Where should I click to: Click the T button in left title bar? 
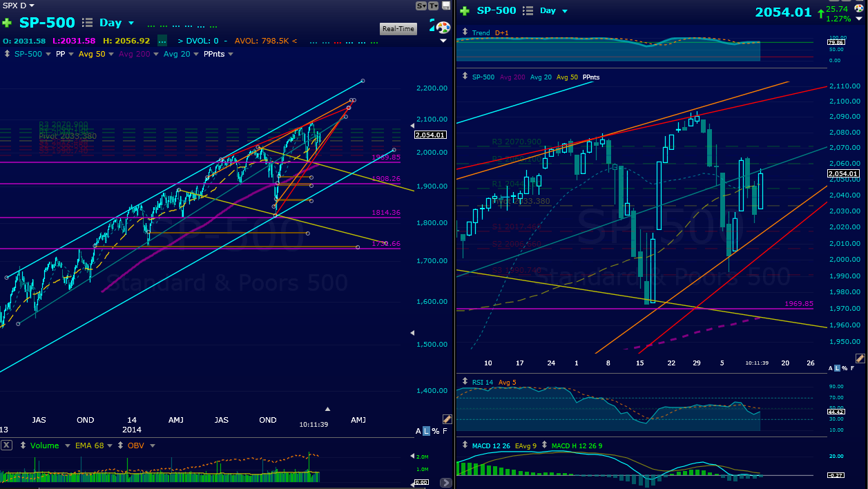[x=433, y=6]
